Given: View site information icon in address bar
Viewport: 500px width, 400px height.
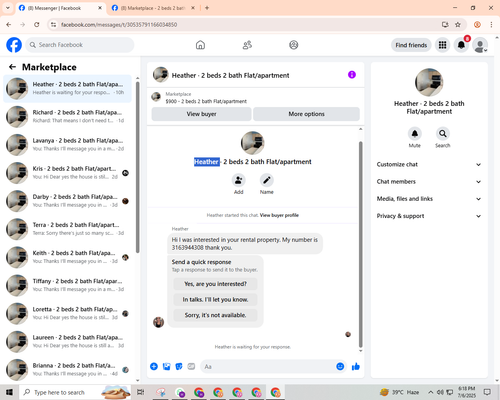Looking at the screenshot, I should tap(53, 24).
